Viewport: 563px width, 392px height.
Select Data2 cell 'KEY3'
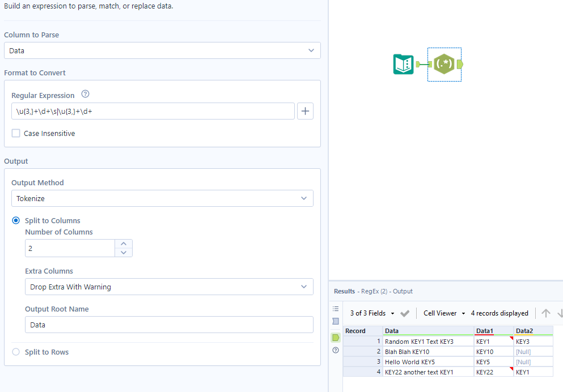coord(534,342)
